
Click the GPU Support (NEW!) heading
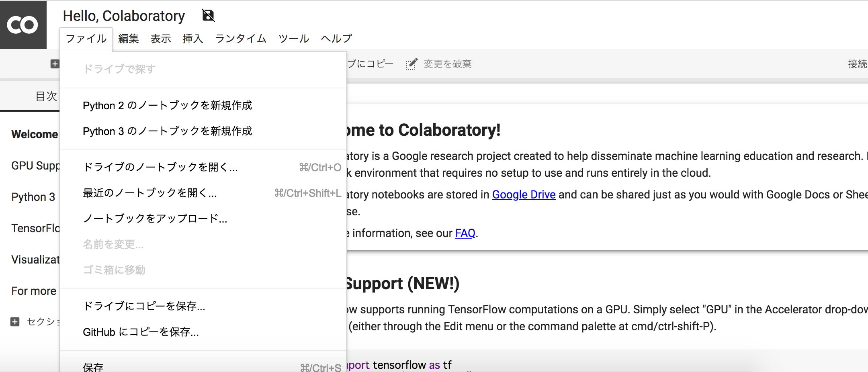[403, 284]
